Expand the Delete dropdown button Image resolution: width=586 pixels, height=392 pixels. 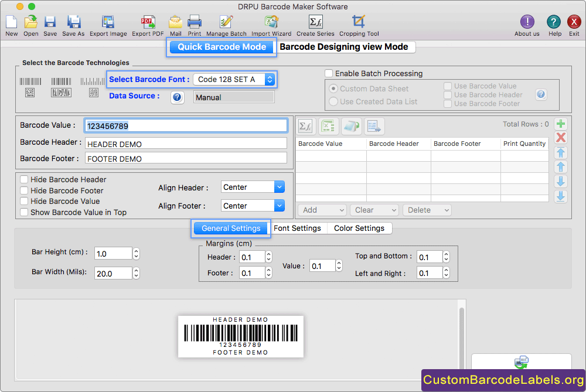427,210
